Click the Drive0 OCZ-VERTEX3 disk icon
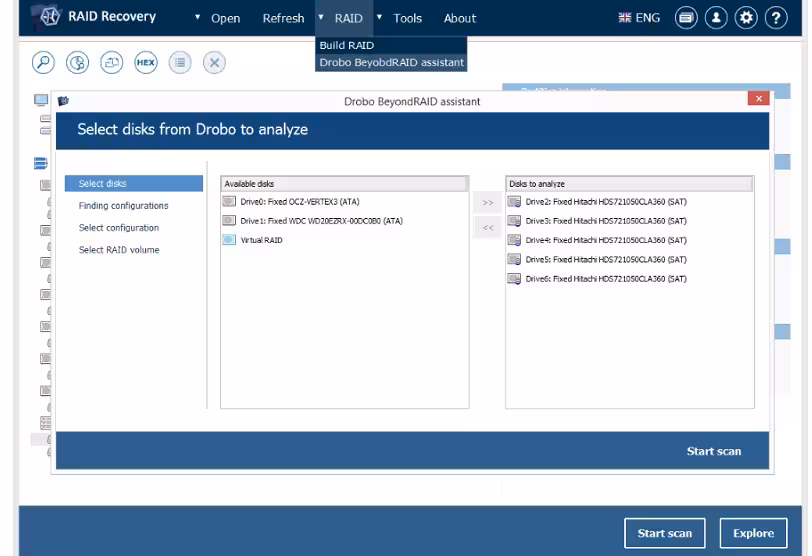The width and height of the screenshot is (812, 556). (x=229, y=201)
